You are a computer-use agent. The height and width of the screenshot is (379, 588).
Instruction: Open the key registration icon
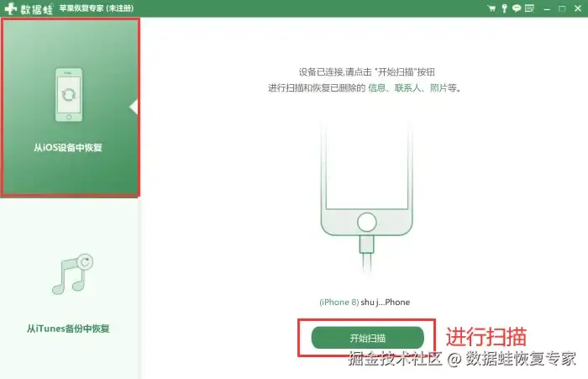pyautogui.click(x=504, y=8)
